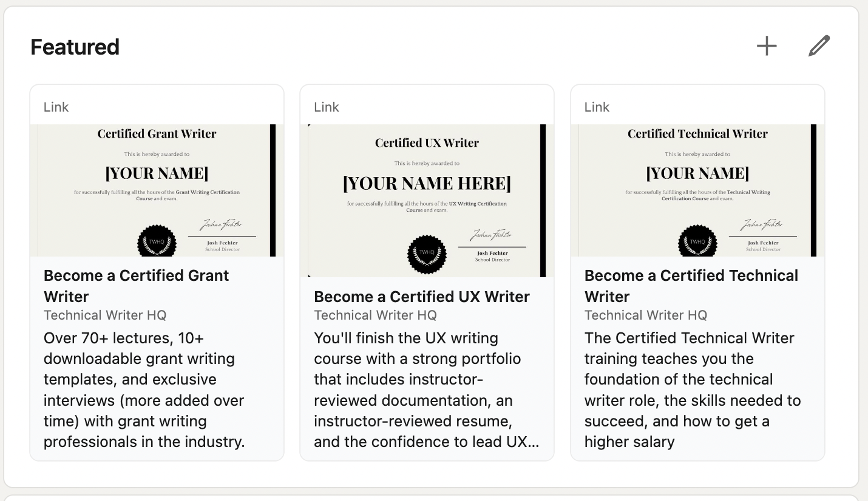
Task: Click the Link label on the third card
Action: tap(597, 107)
